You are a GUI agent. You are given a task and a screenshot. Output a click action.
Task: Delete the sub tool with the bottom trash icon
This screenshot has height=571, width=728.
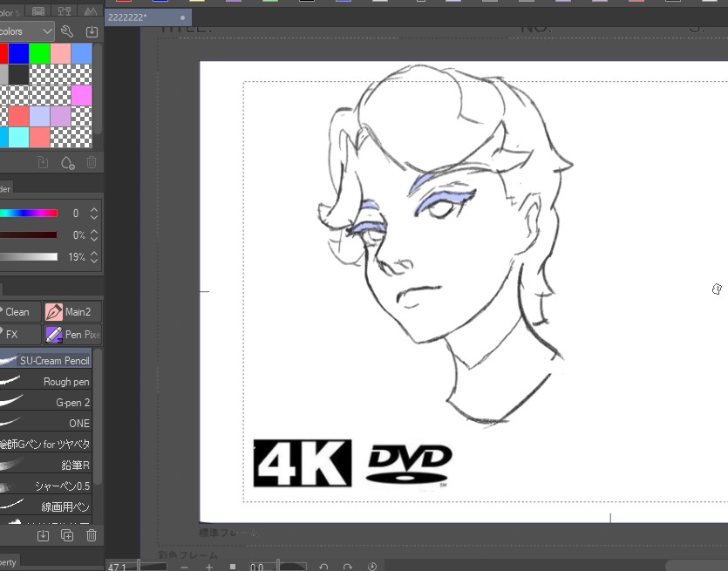(x=92, y=535)
